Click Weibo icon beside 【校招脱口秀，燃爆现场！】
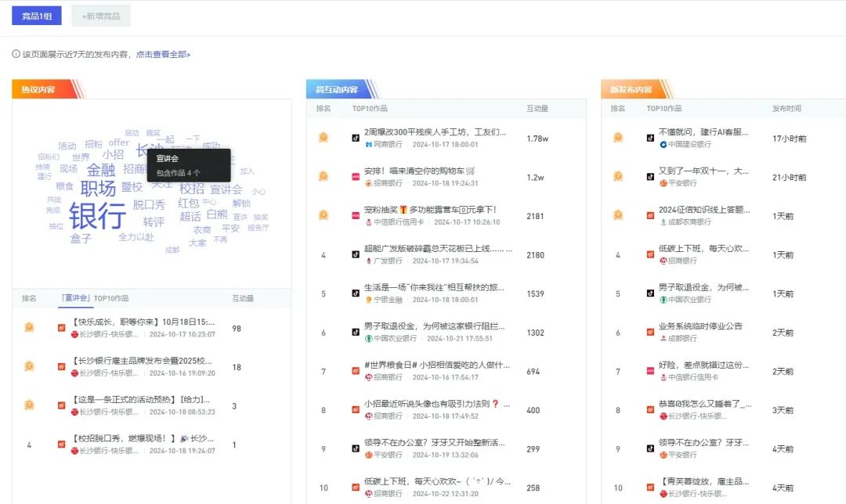 coord(62,445)
